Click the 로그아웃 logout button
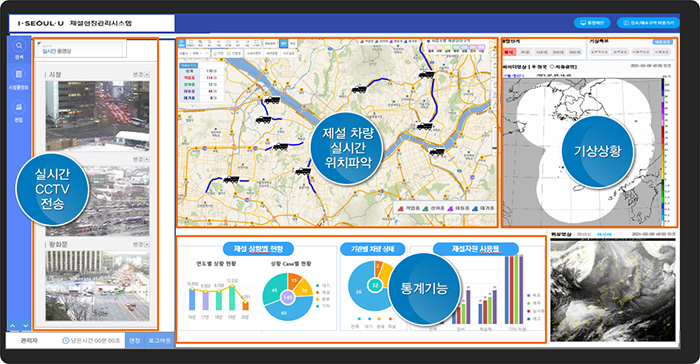 pyautogui.click(x=159, y=340)
